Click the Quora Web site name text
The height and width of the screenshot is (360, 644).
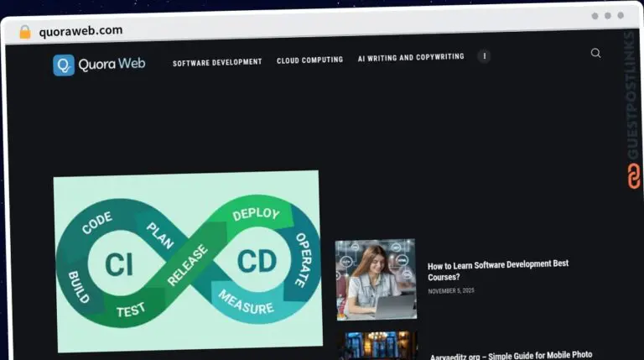[x=112, y=64]
